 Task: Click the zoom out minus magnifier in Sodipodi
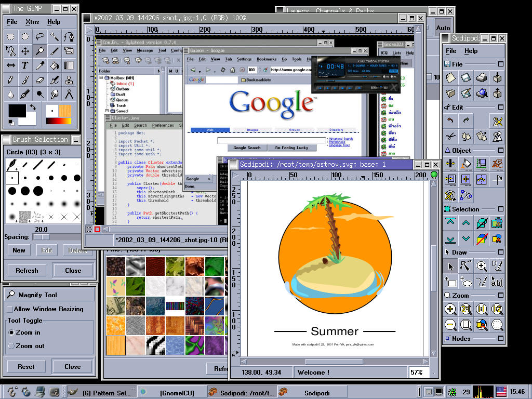[450, 325]
